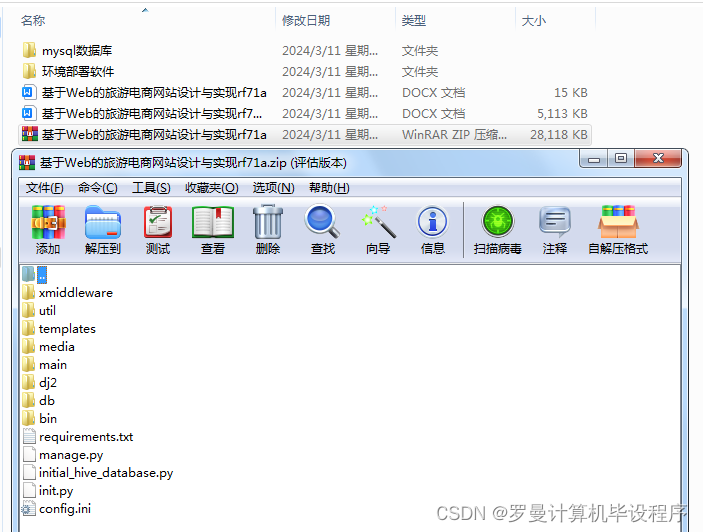Select the 28,118 KB WinRAR ZIP file
703x532 pixels.
click(305, 134)
